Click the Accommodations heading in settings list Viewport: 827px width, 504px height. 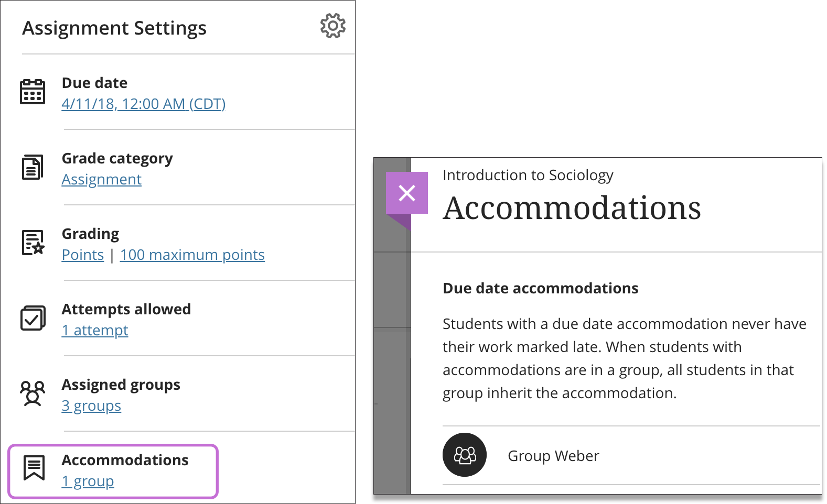125,460
